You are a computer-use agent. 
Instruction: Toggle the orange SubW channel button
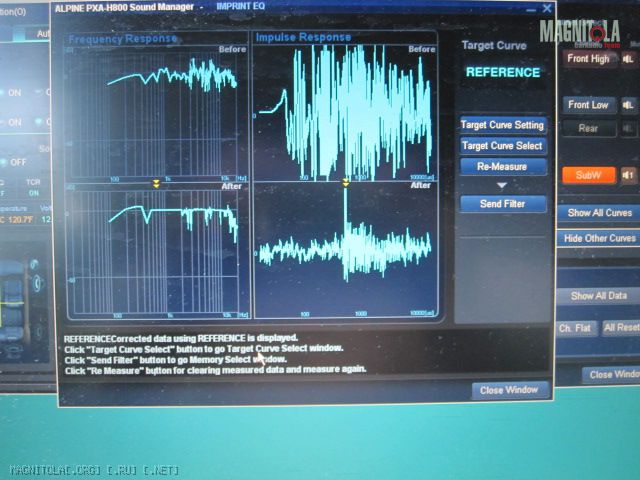coord(589,176)
